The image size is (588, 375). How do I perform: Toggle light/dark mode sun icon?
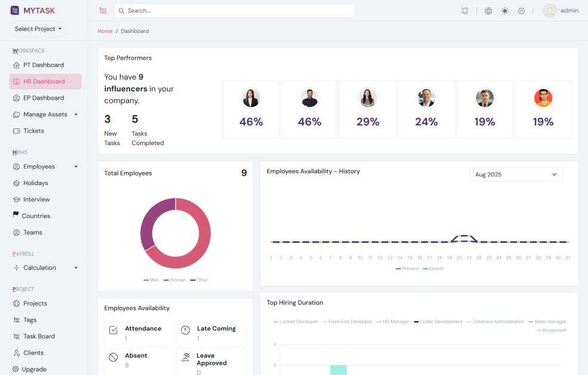click(505, 11)
